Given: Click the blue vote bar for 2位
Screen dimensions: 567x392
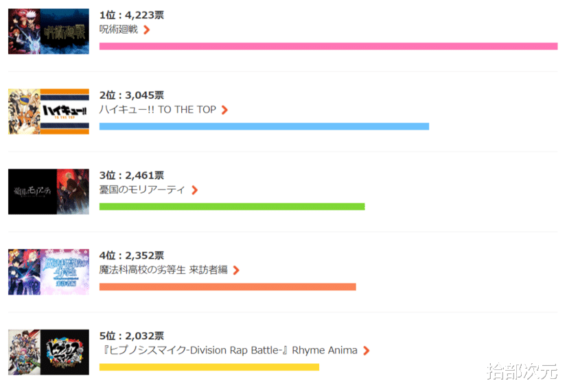Looking at the screenshot, I should [264, 126].
